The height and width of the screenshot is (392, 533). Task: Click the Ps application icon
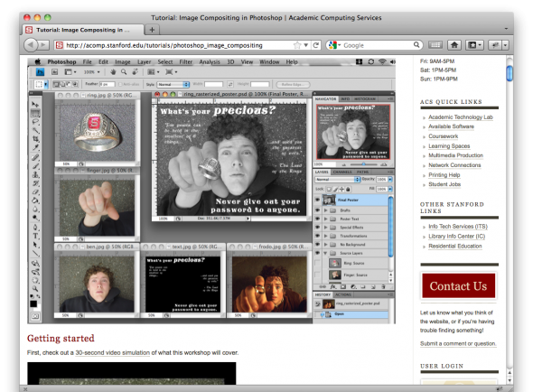click(x=40, y=71)
